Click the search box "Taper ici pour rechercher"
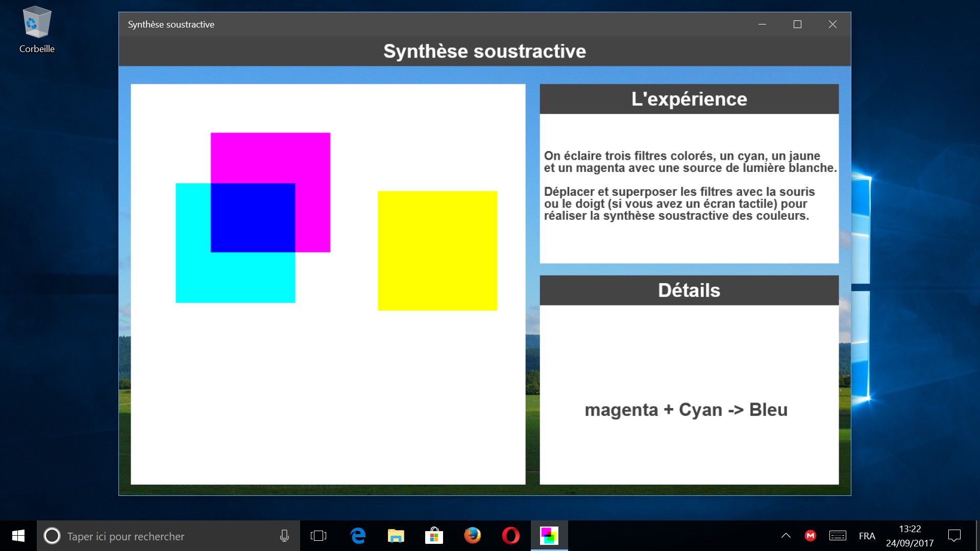This screenshot has width=980, height=551. tap(153, 536)
